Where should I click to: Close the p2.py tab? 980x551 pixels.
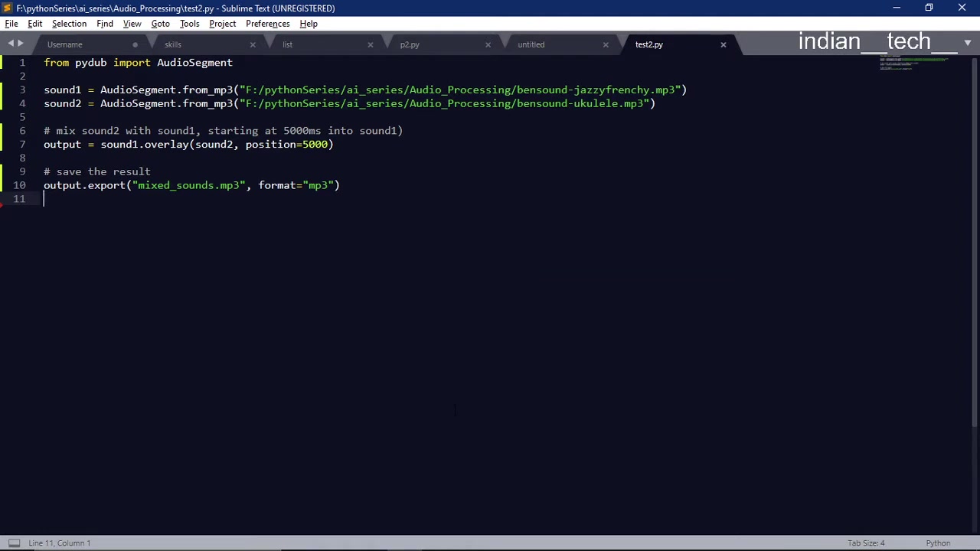(x=488, y=44)
